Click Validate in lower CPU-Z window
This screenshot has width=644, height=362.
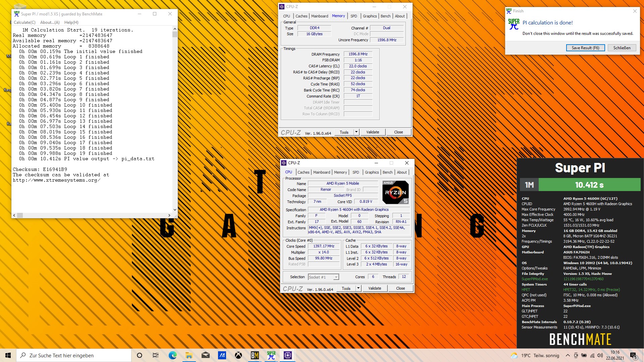(375, 289)
